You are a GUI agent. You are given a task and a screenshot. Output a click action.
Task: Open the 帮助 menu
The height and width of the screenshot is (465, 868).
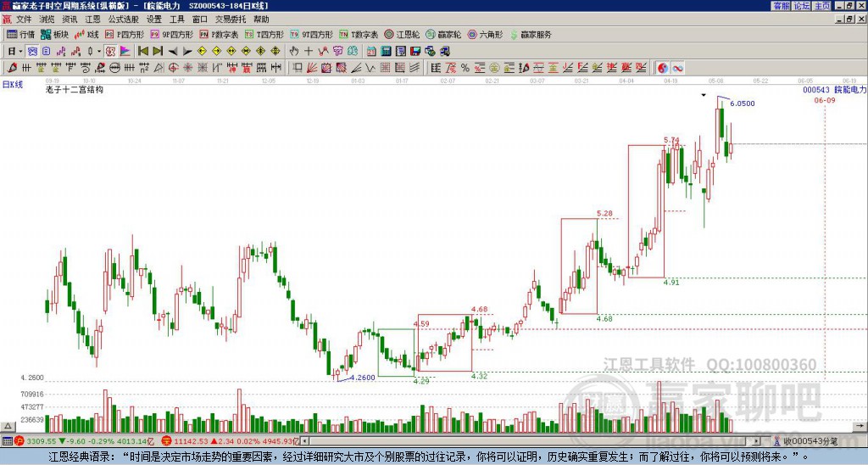(261, 20)
